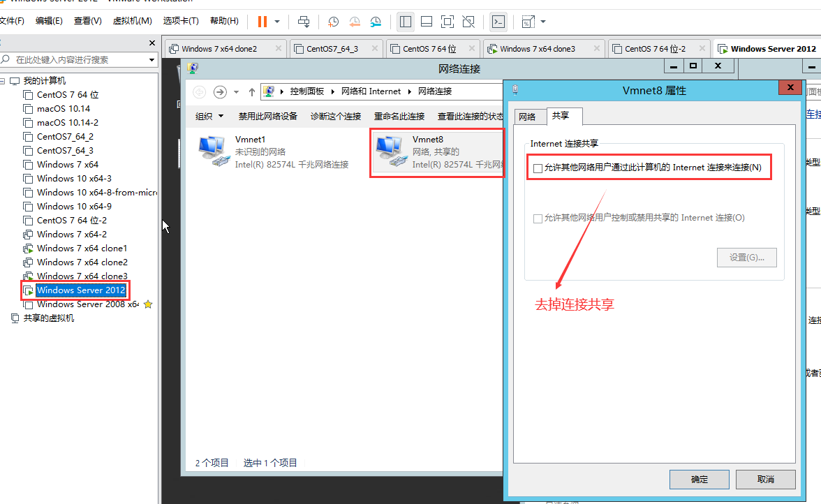Viewport: 821px width, 504px height.
Task: Toggle 允许其他网络用户通过此计算机的 Internet 连接 checkbox
Action: pos(538,168)
